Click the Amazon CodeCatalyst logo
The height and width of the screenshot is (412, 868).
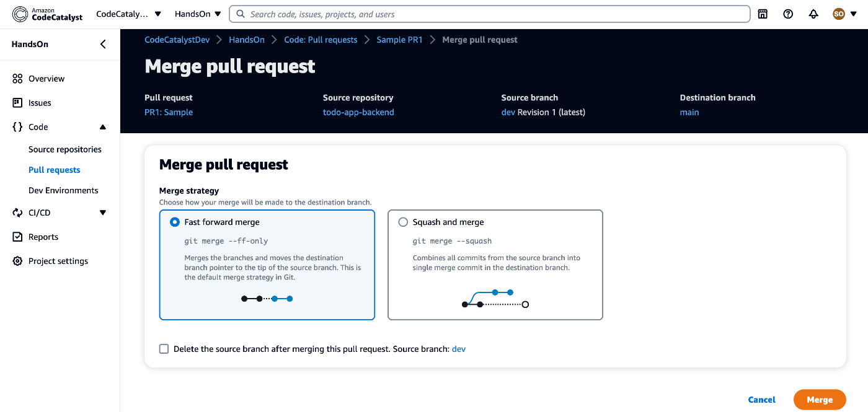tap(47, 14)
